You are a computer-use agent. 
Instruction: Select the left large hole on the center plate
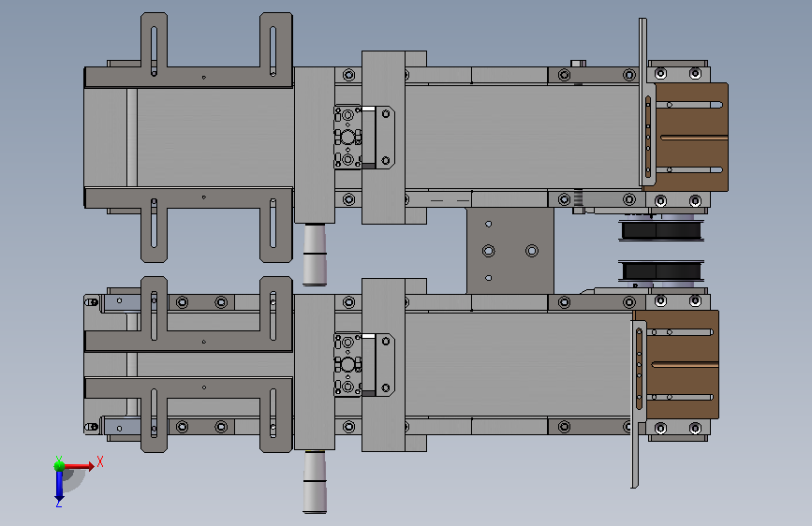point(488,251)
